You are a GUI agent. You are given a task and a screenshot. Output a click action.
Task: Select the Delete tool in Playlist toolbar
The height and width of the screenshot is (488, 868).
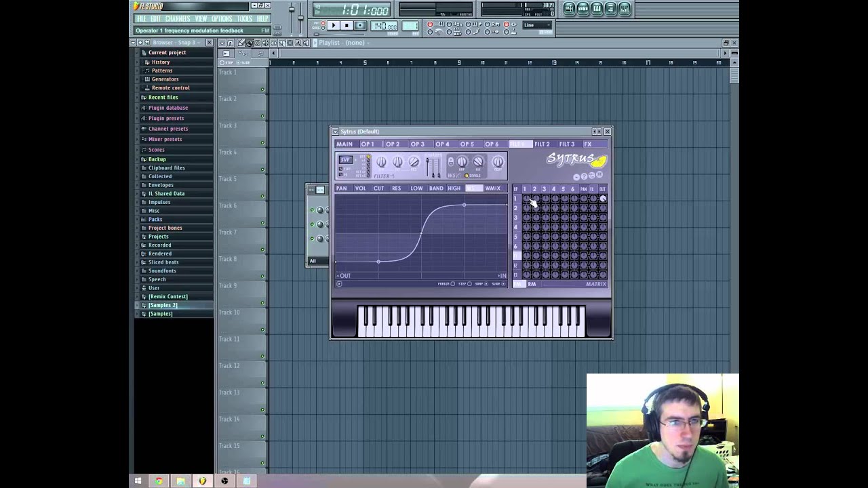(x=257, y=43)
